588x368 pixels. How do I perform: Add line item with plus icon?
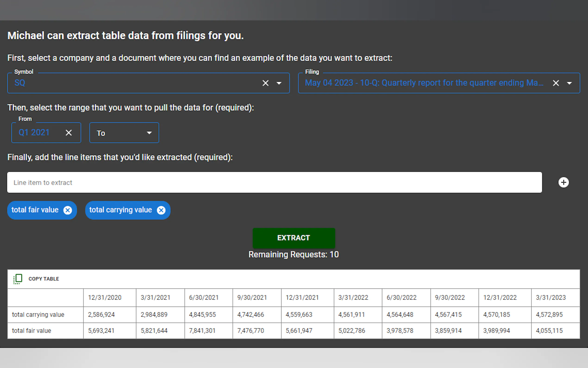point(563,183)
